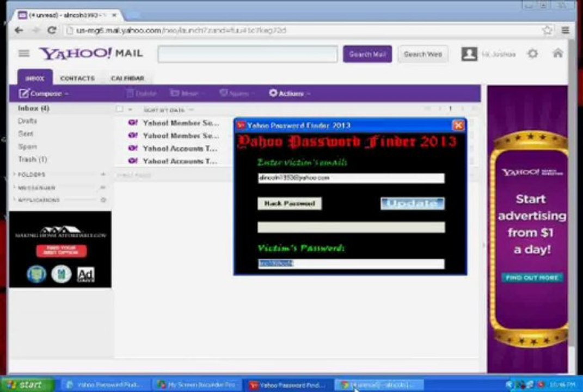The height and width of the screenshot is (392, 583).
Task: Open the Spam toolbar dropdown
Action: 236,93
